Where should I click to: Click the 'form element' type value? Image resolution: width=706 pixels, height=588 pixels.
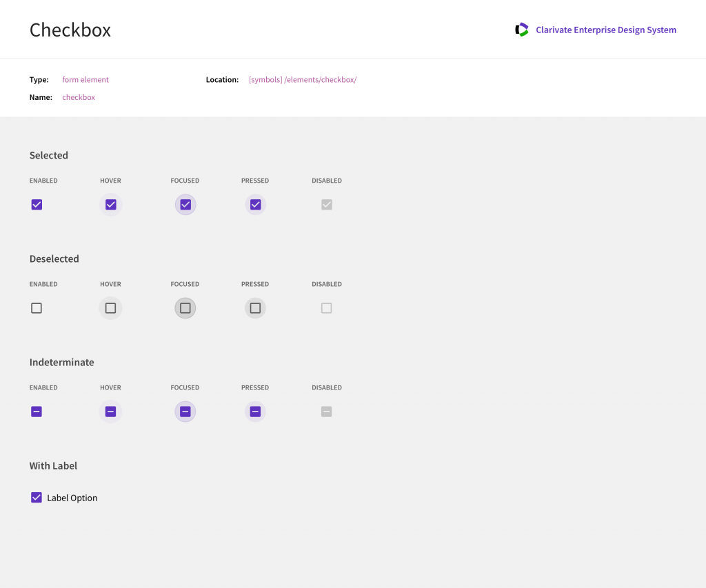(x=85, y=80)
